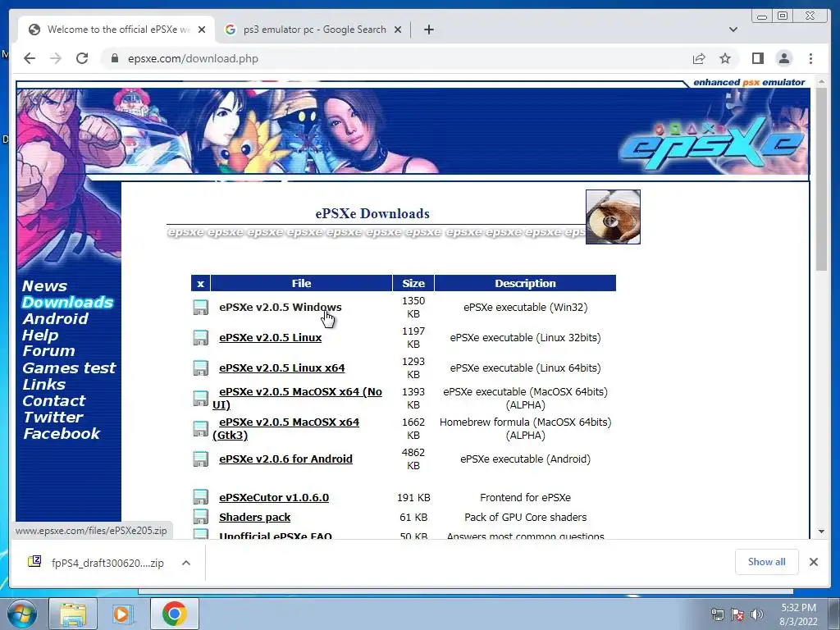Open the Help sidebar link
The height and width of the screenshot is (630, 840).
pos(40,336)
